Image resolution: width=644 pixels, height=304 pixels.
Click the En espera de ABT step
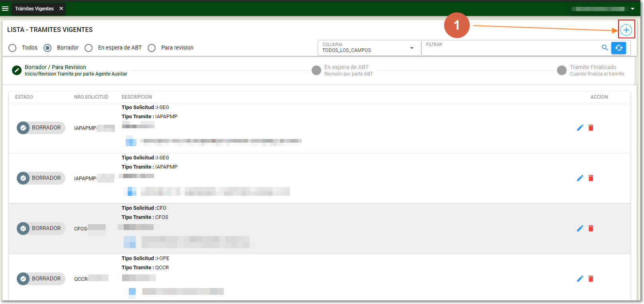pos(346,70)
